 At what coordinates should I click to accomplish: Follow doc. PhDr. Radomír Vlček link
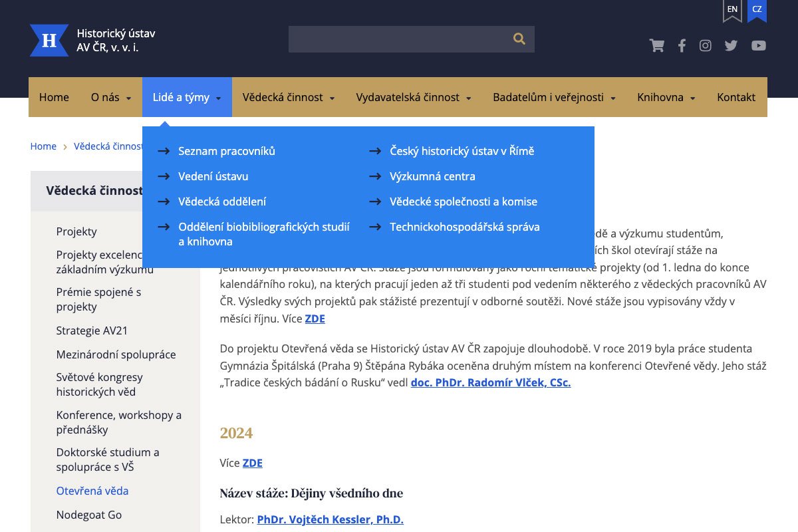[x=490, y=383]
